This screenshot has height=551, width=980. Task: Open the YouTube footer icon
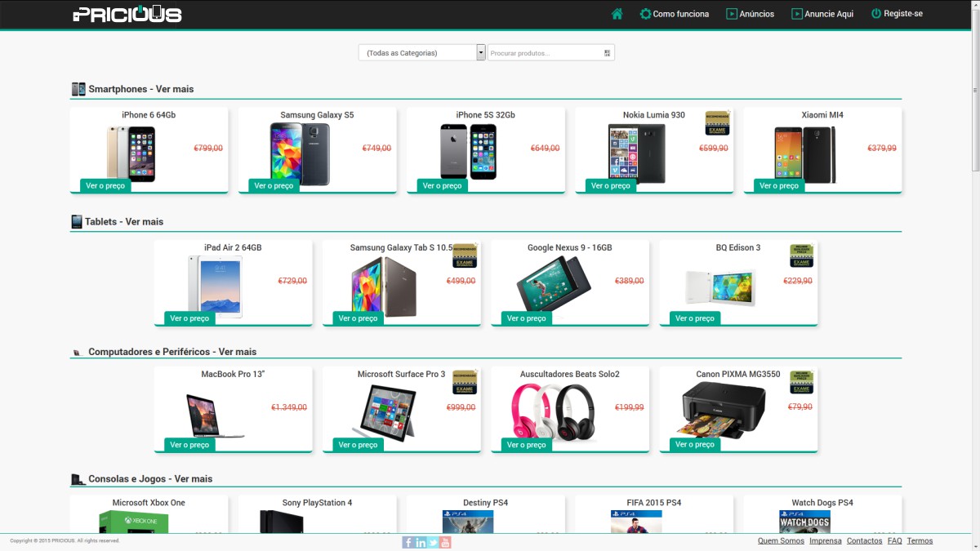click(445, 542)
